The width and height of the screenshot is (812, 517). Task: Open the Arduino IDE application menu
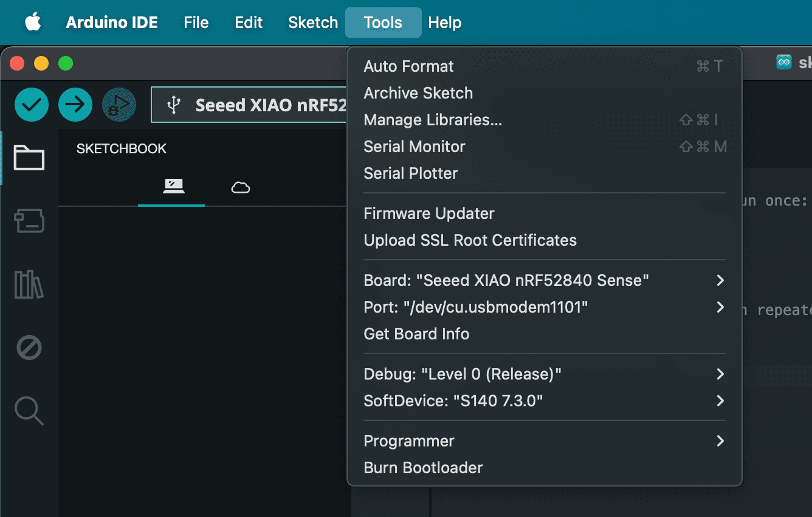(x=112, y=23)
